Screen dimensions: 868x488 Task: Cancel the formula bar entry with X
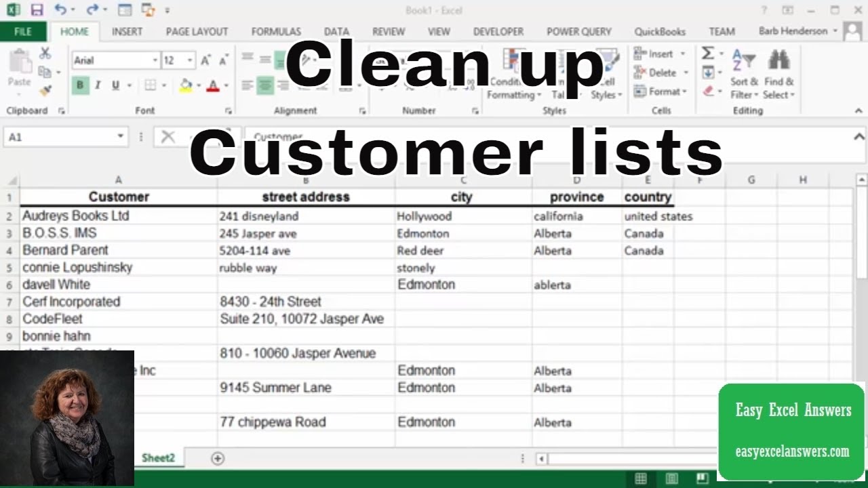167,137
